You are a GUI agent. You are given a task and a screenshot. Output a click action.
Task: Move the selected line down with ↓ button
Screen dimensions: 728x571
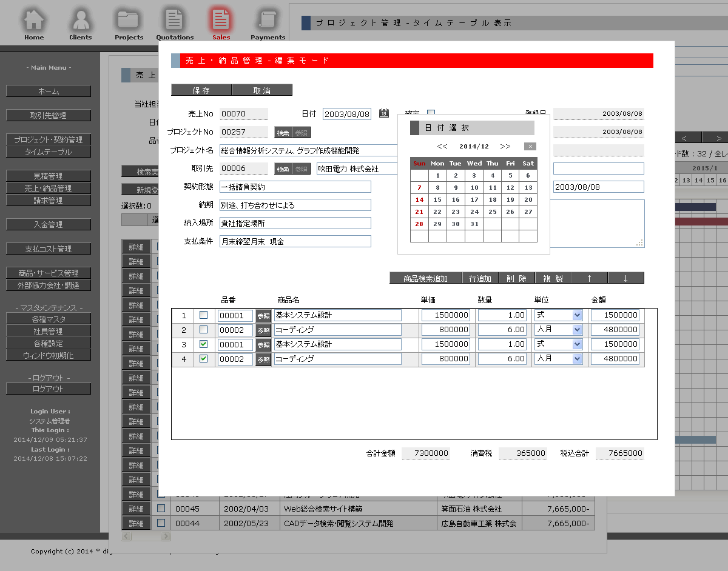pos(625,278)
